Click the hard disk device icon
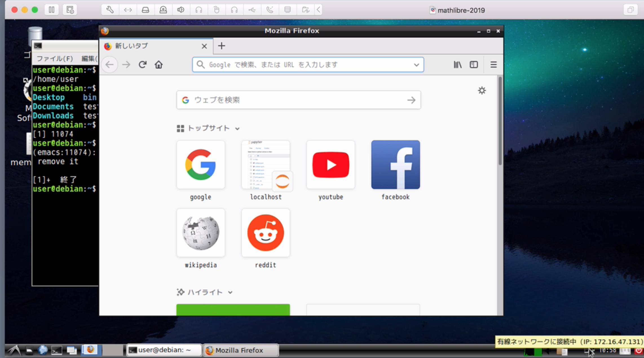The width and height of the screenshot is (644, 358). point(145,10)
